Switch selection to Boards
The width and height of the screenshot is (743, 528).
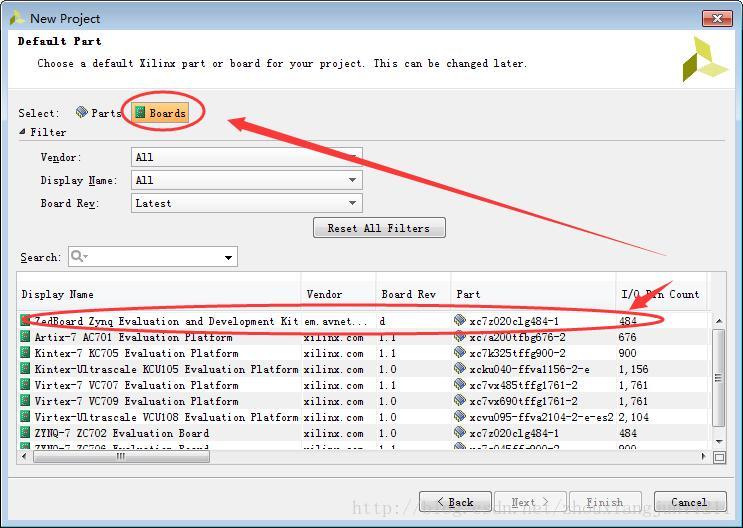[x=160, y=113]
